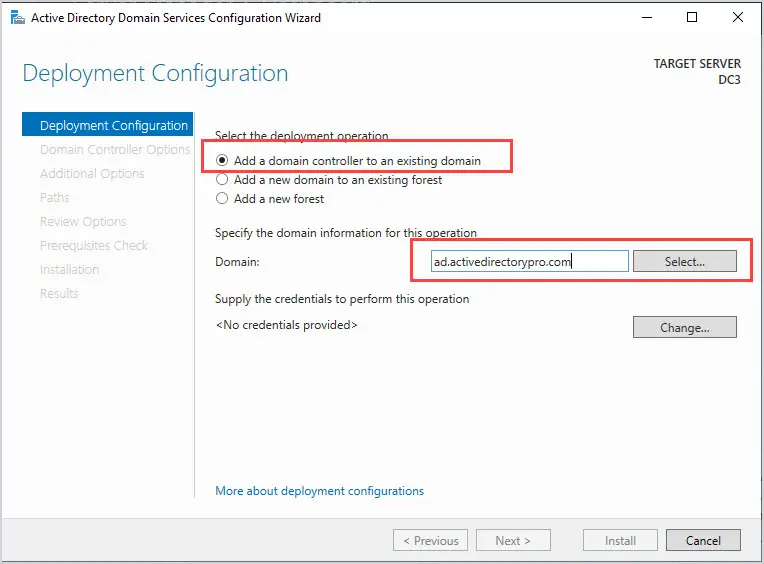The width and height of the screenshot is (764, 564).
Task: Close the wizard with the X icon
Action: click(x=738, y=18)
